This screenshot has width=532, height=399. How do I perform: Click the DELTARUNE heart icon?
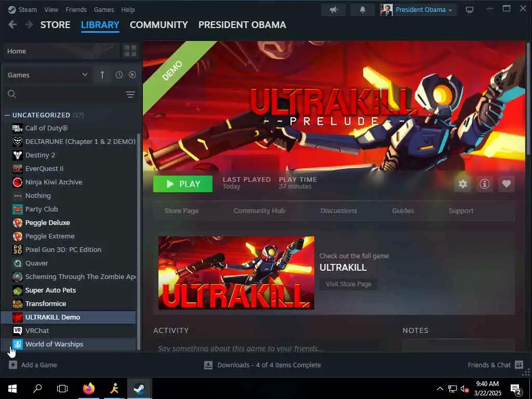tap(18, 141)
